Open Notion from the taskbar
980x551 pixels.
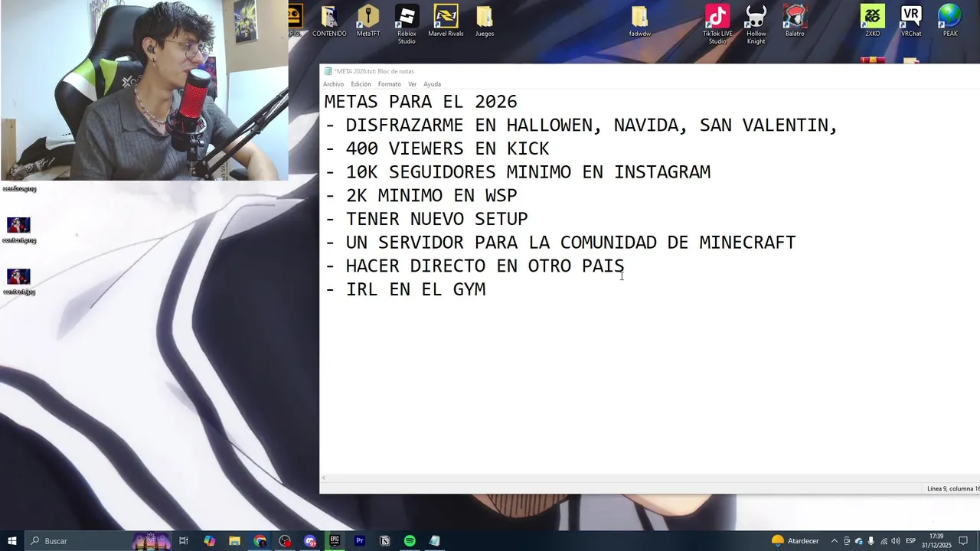tap(385, 541)
